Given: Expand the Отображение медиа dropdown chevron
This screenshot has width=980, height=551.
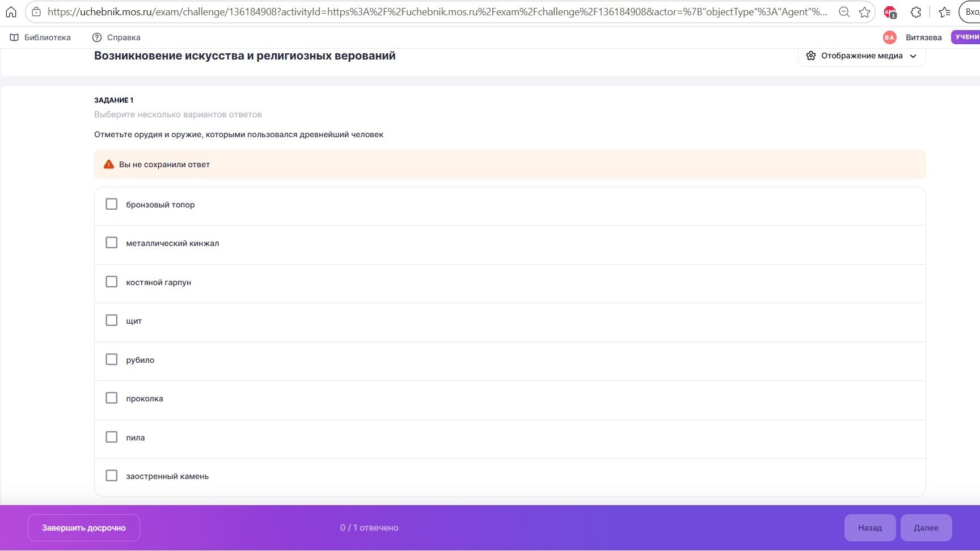Looking at the screenshot, I should coord(913,56).
